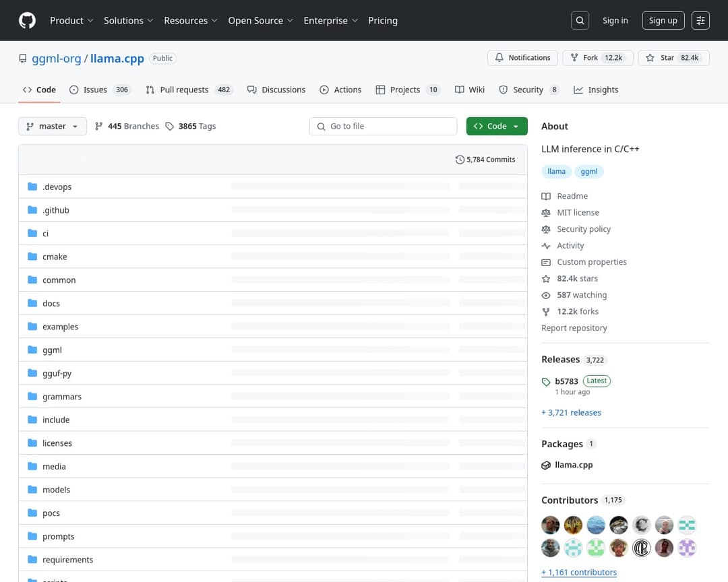Open the green Code dropdown button

click(x=497, y=126)
